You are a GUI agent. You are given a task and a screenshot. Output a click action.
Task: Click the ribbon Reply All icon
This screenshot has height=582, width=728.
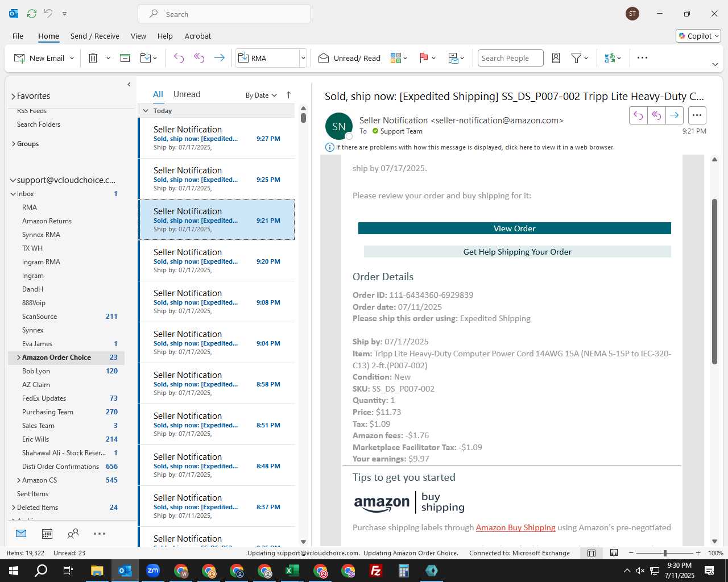[x=199, y=58]
